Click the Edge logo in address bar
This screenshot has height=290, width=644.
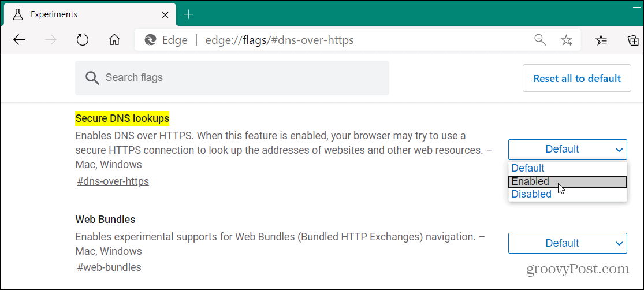click(x=150, y=40)
